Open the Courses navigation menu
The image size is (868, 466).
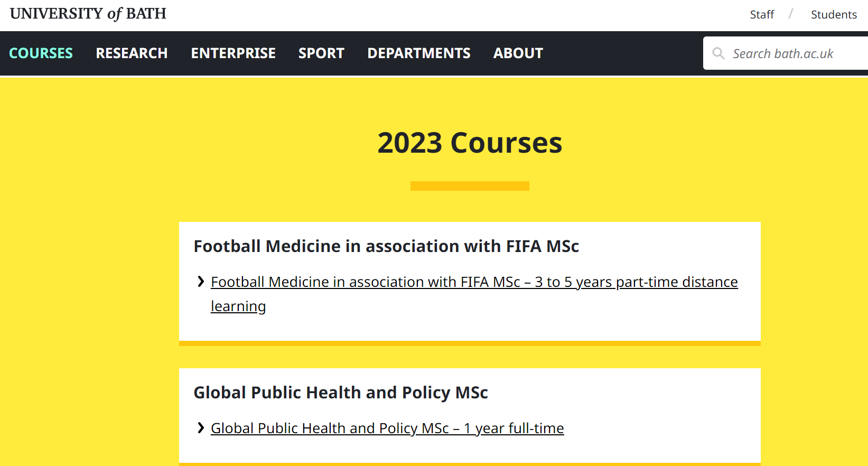(x=41, y=53)
